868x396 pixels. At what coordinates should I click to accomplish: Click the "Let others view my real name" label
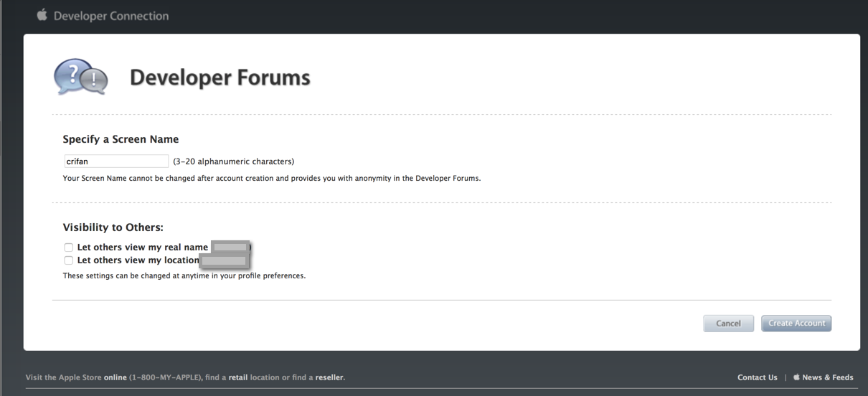(142, 247)
